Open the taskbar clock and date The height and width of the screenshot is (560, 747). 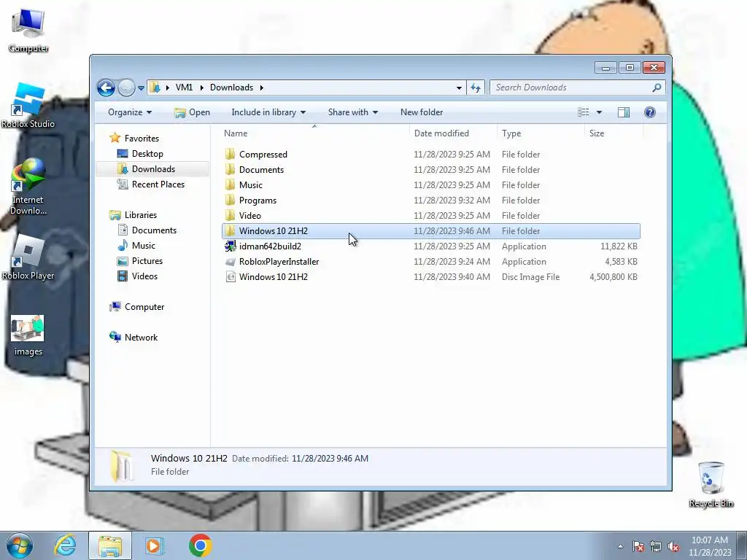point(709,546)
